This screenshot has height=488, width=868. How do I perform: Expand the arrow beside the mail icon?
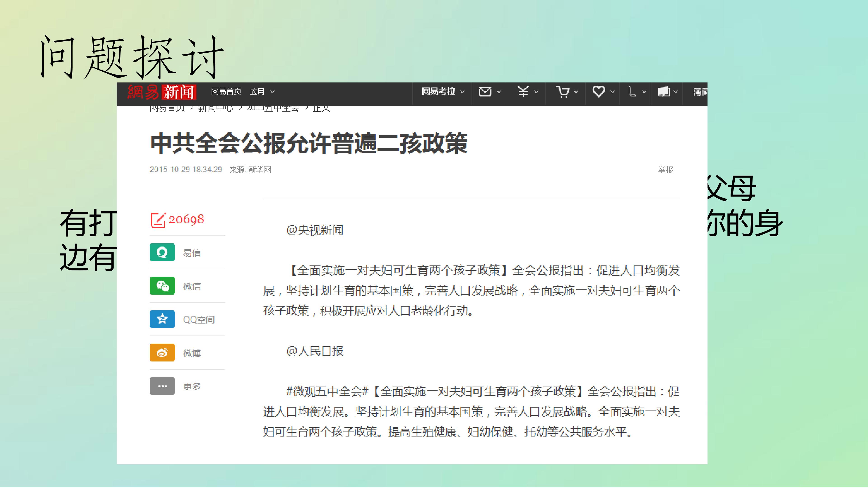[499, 92]
